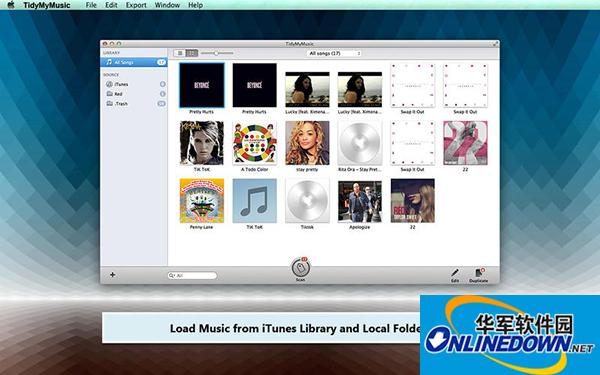600x375 pixels.
Task: Click the Penny Lane song title
Action: 201,227
